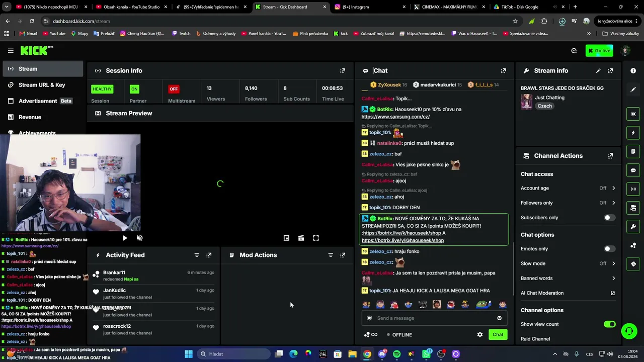Click Raid Channel option
644x362 pixels.
point(535,339)
